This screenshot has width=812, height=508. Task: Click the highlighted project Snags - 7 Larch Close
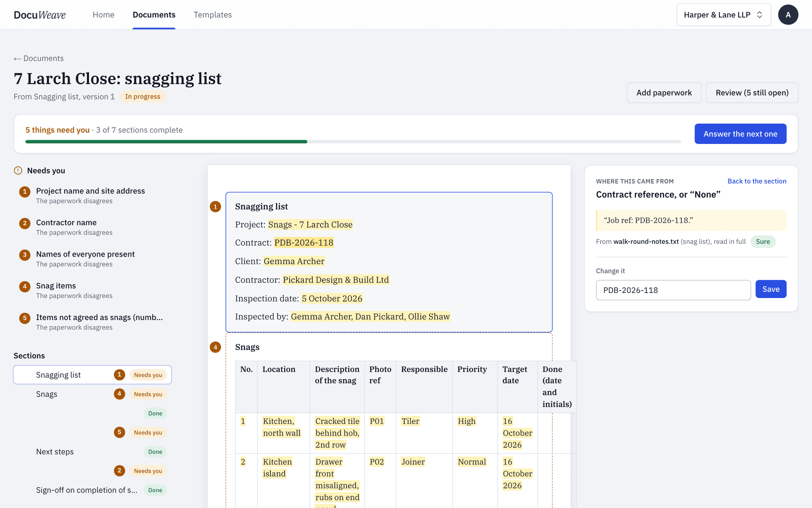click(310, 224)
